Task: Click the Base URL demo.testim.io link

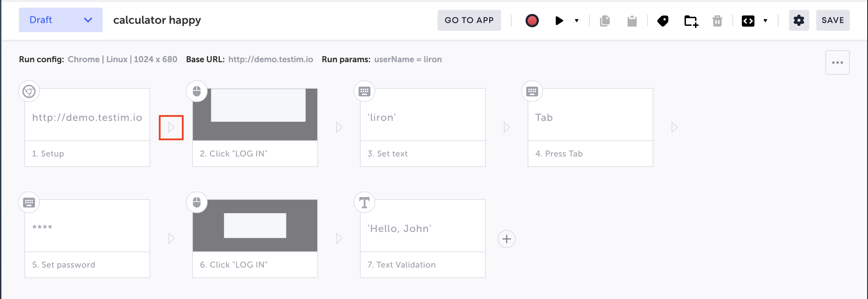Action: click(270, 59)
